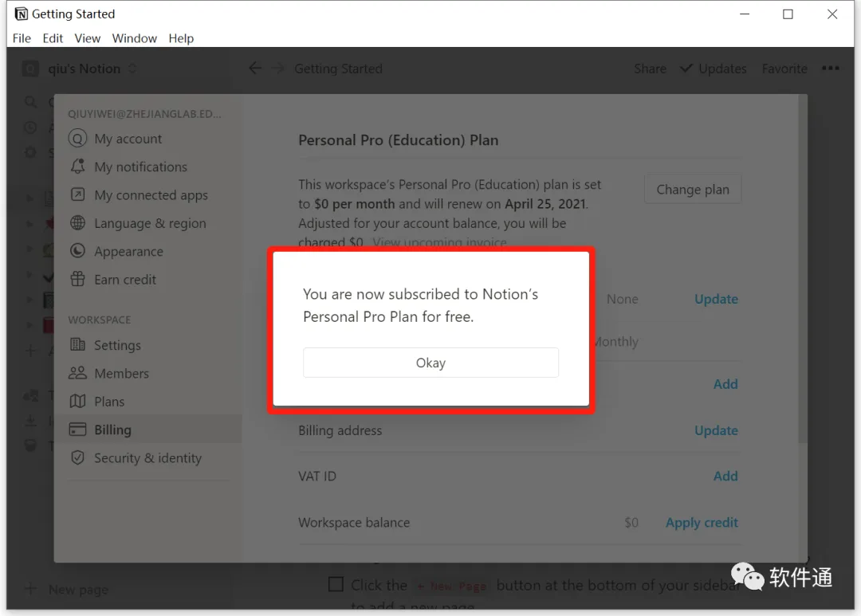
Task: Click Update next to None
Action: point(716,299)
